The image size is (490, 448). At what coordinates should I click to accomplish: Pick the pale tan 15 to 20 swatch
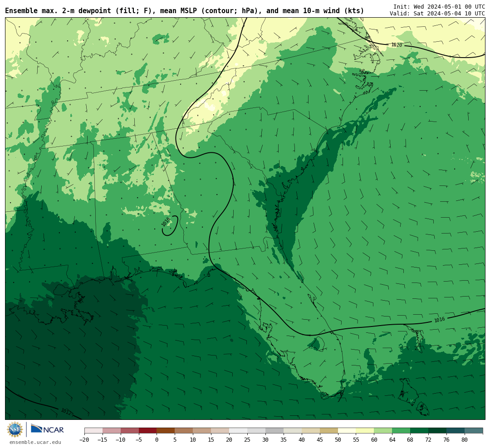pyautogui.click(x=220, y=431)
